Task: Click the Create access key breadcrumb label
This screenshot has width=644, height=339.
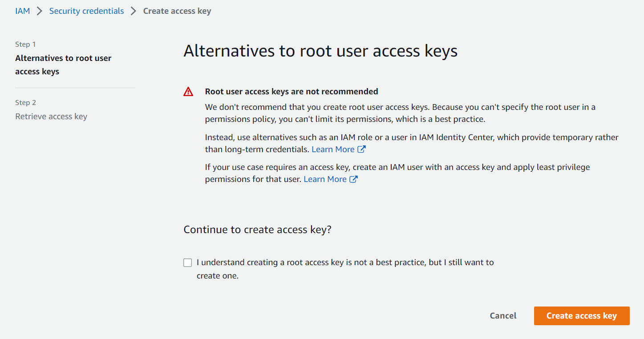Action: coord(177,11)
